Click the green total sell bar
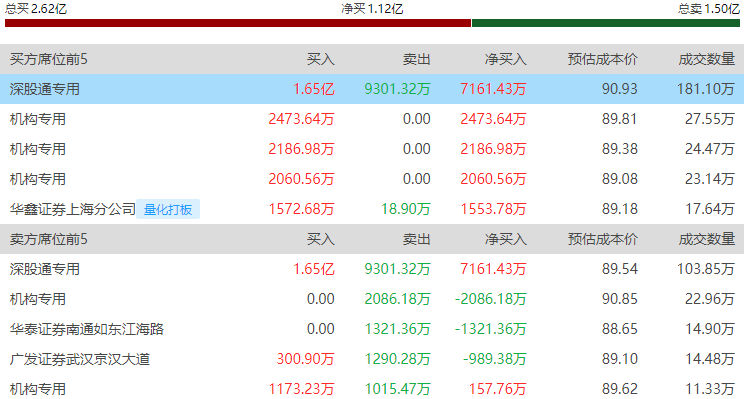Image resolution: width=744 pixels, height=399 pixels. click(x=606, y=23)
